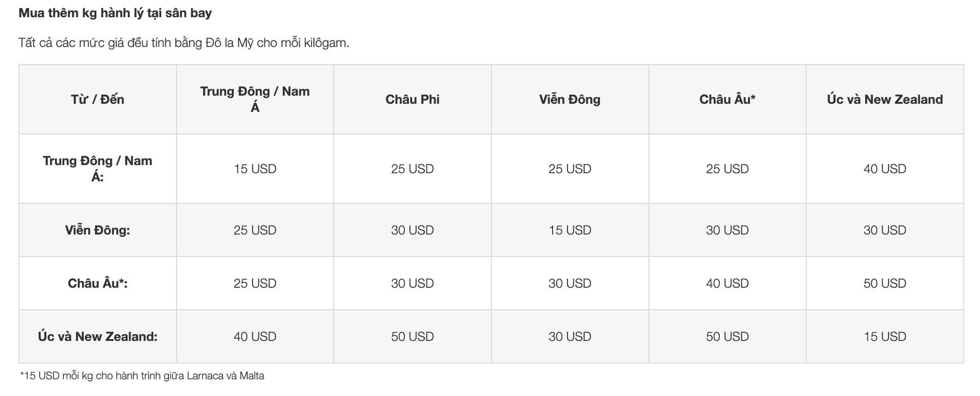Click the 'Viễn Đông' column header
The height and width of the screenshot is (396, 980).
[x=570, y=99]
